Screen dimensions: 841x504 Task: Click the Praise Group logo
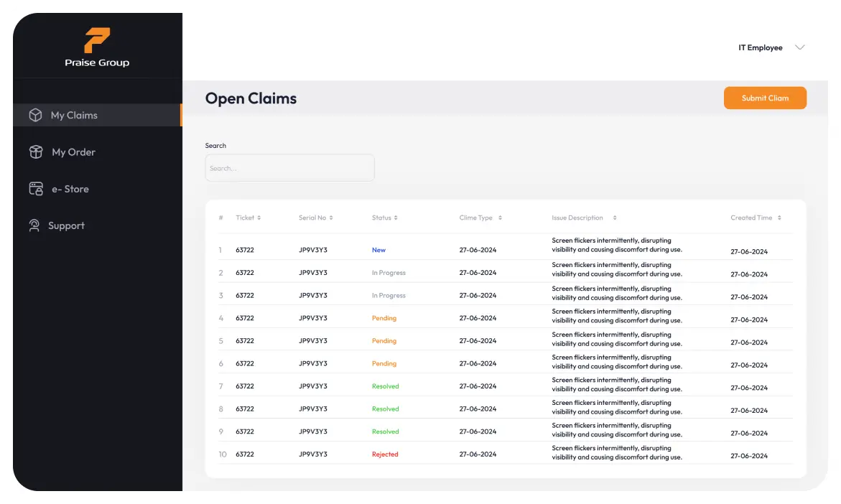point(97,47)
